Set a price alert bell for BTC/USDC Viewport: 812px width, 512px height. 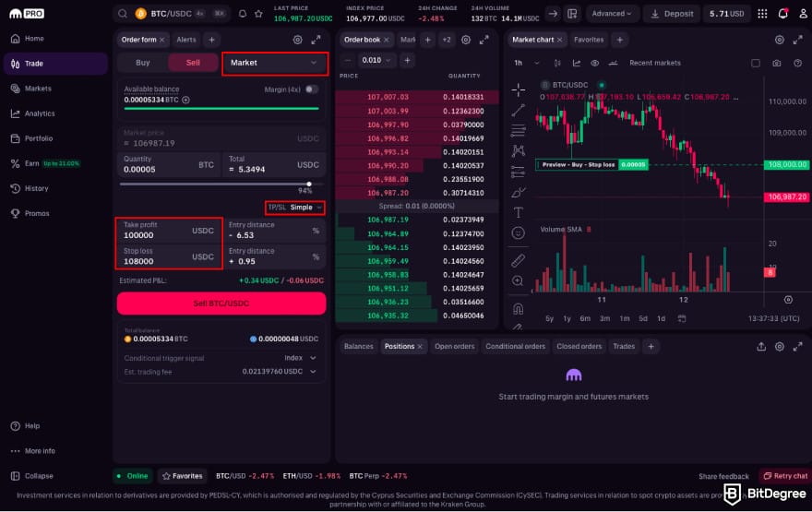coord(243,14)
